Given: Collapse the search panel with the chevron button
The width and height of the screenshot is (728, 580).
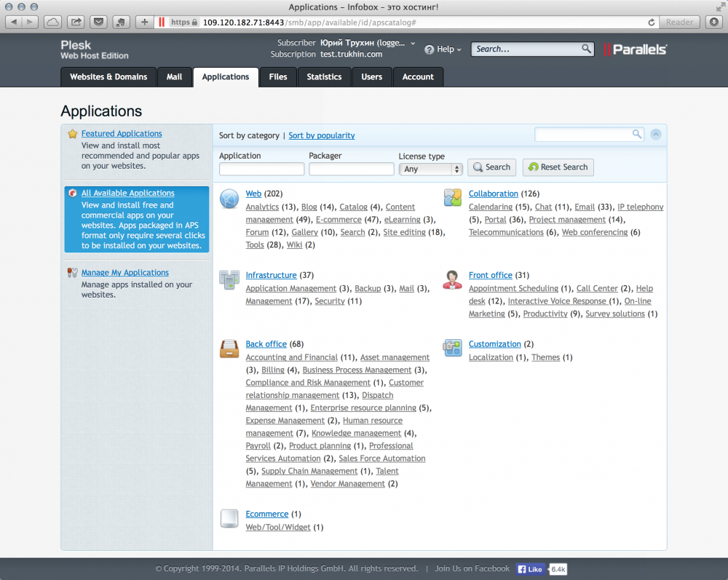Looking at the screenshot, I should click(656, 135).
